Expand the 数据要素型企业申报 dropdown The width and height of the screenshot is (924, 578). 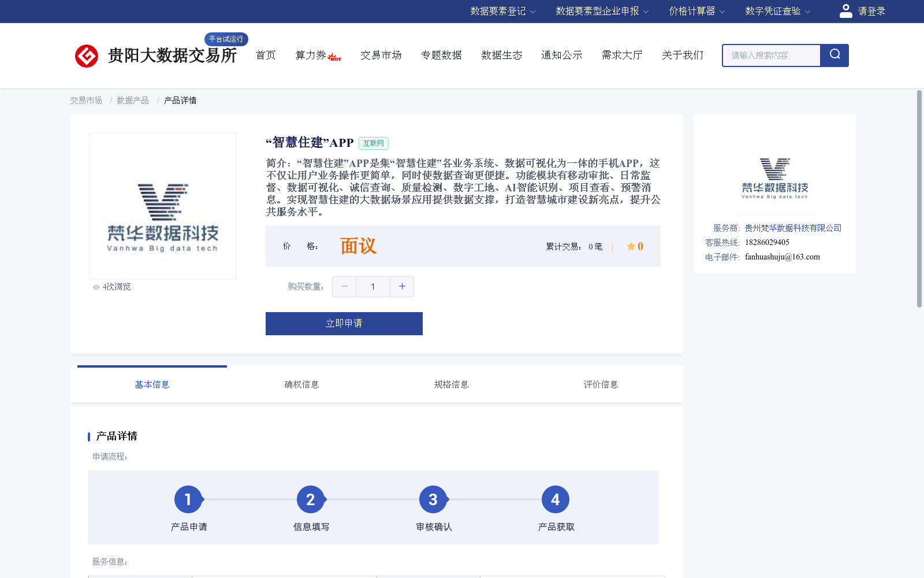click(x=602, y=11)
